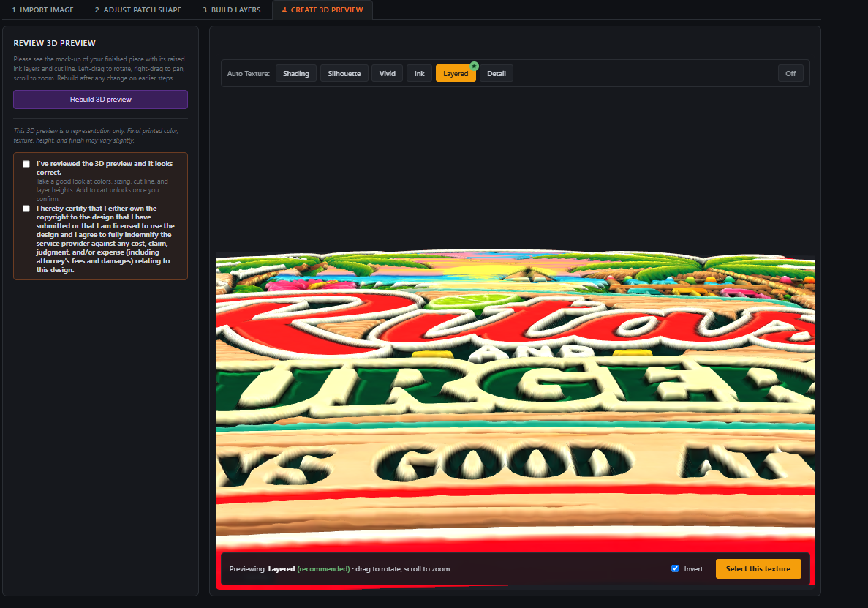Uncheck the Invert checkbox
The height and width of the screenshot is (608, 868).
675,568
